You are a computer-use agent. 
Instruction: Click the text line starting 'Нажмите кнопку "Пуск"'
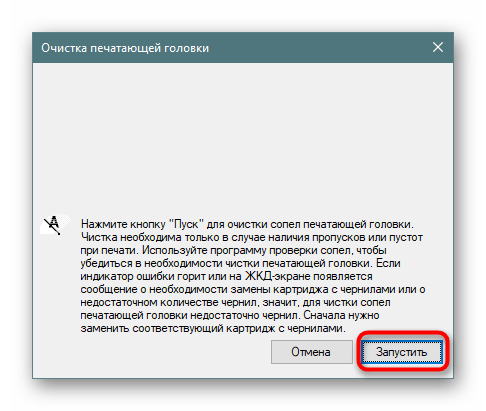(x=247, y=224)
